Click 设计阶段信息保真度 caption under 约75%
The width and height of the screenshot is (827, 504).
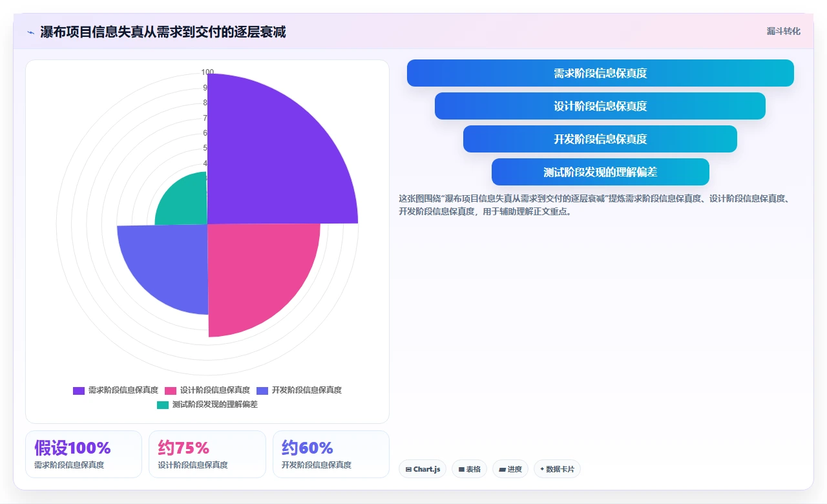(193, 465)
